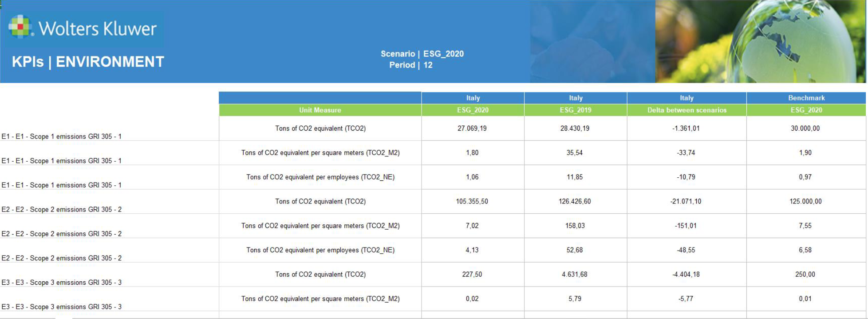Viewport: 868px width, 319px height.
Task: Select the cell showing 126.426,60
Action: (575, 201)
